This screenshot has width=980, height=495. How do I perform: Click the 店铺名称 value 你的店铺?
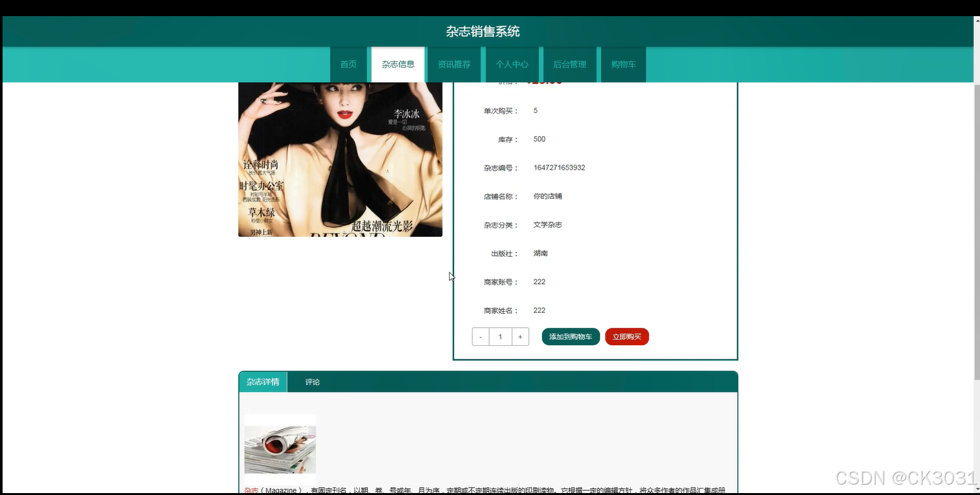(548, 196)
